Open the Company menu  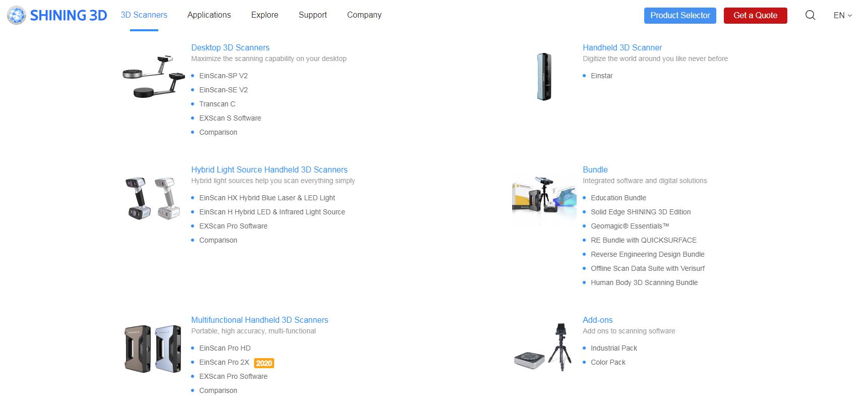(x=364, y=15)
